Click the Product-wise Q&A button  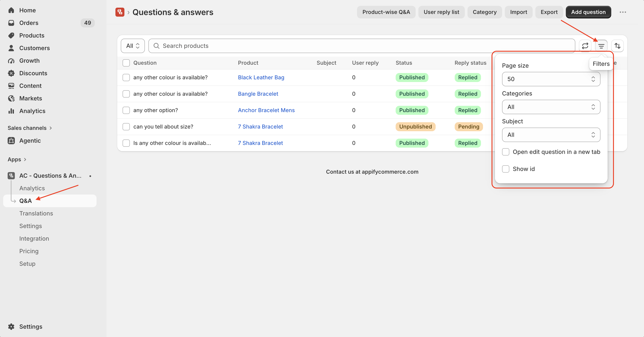[x=386, y=12]
